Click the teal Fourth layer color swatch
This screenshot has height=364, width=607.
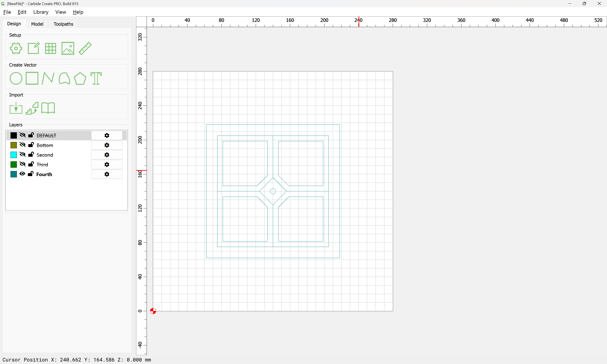tap(14, 174)
